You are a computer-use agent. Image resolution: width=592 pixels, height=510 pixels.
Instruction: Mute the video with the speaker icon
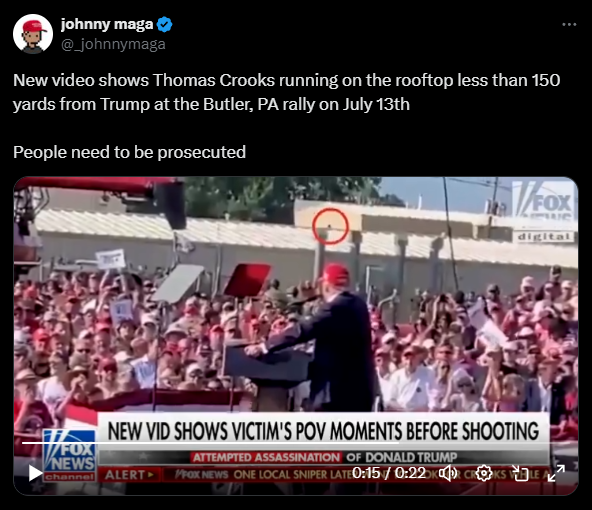[448, 473]
